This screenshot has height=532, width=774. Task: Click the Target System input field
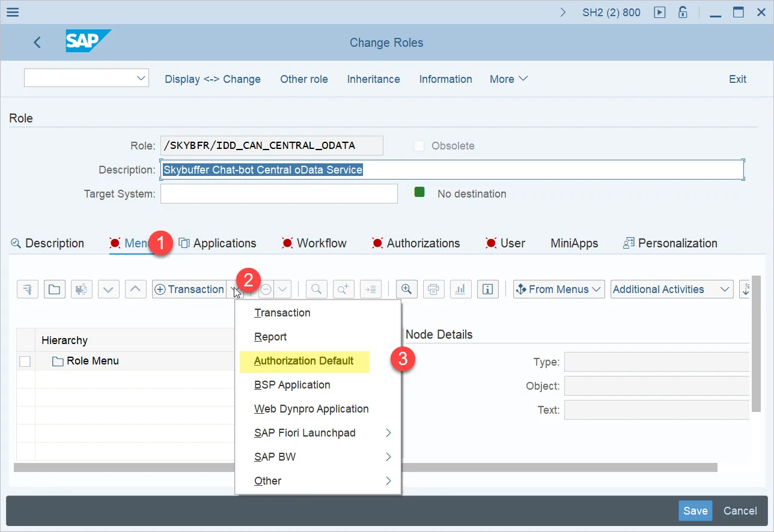coord(279,194)
